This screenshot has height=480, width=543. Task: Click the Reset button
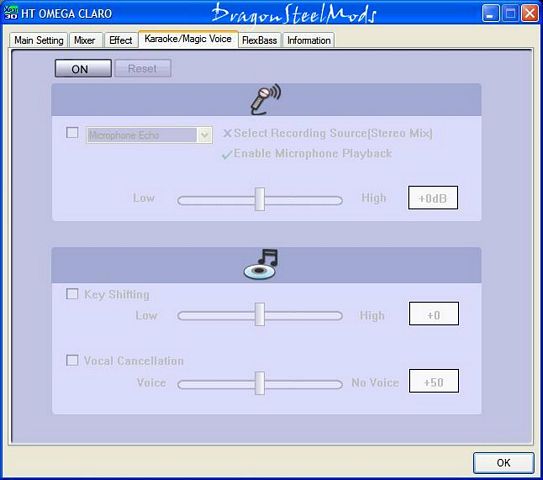point(143,68)
